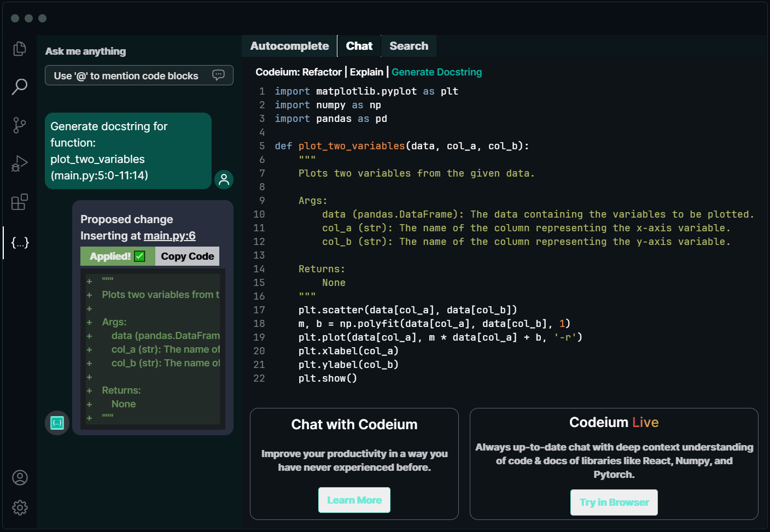Open the Run and Debug icon
Viewport: 770px width, 532px height.
[x=20, y=163]
